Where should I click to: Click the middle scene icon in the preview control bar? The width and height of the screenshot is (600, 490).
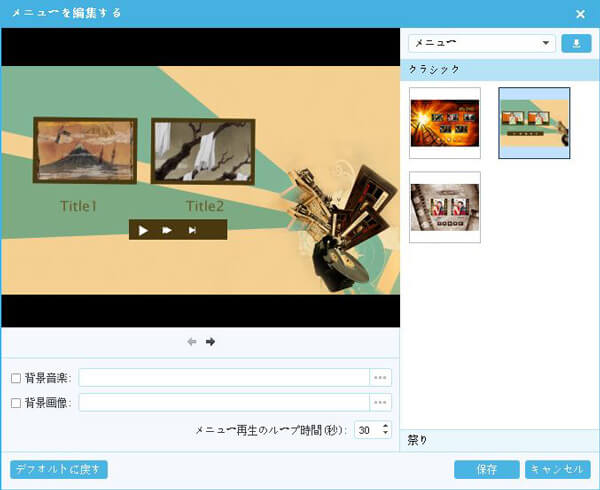point(167,230)
